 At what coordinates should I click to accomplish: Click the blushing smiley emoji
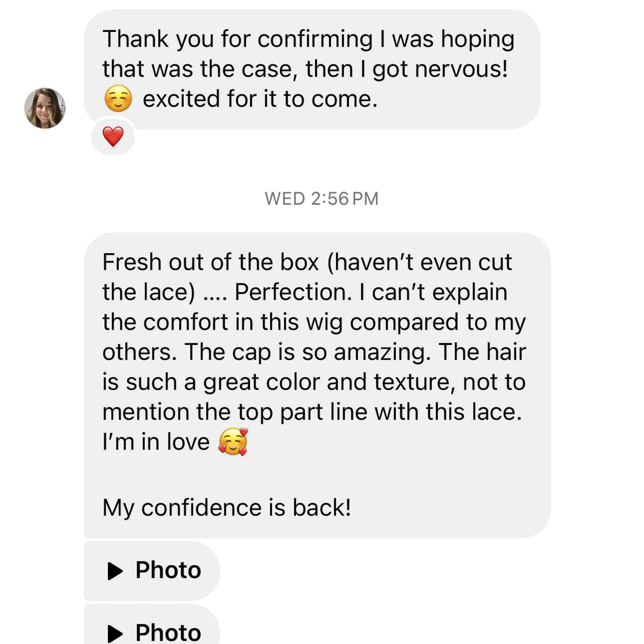coord(118,98)
